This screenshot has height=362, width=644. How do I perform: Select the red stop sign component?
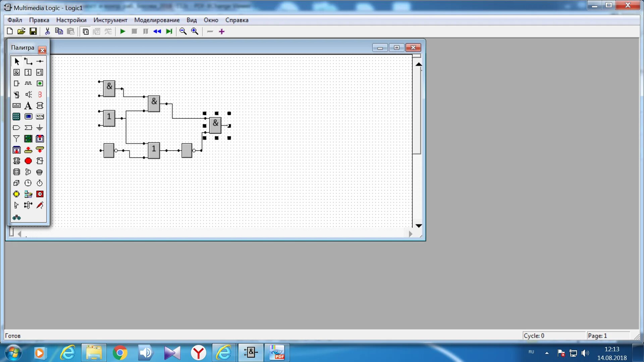[28, 161]
